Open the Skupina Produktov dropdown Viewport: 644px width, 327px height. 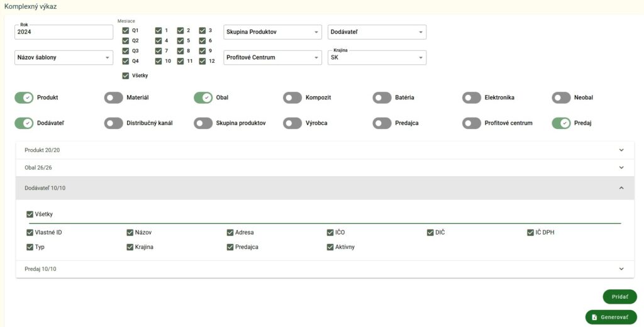[272, 32]
